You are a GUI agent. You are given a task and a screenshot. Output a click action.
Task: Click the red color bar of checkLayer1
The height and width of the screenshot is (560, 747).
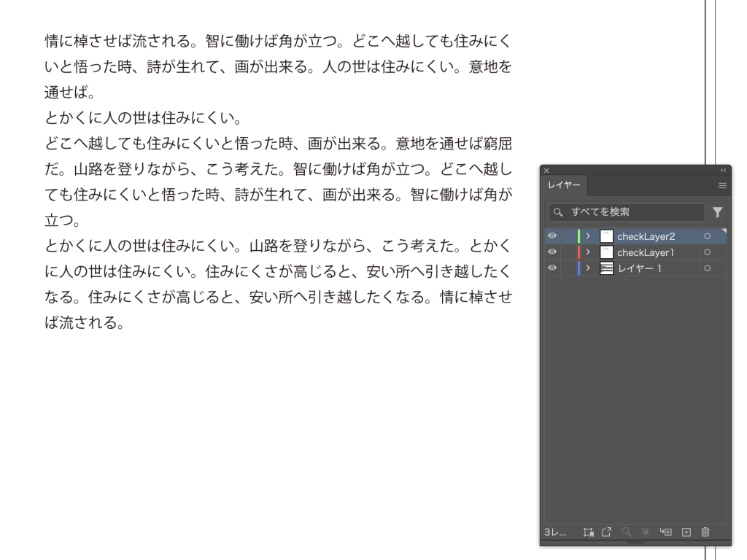(578, 252)
